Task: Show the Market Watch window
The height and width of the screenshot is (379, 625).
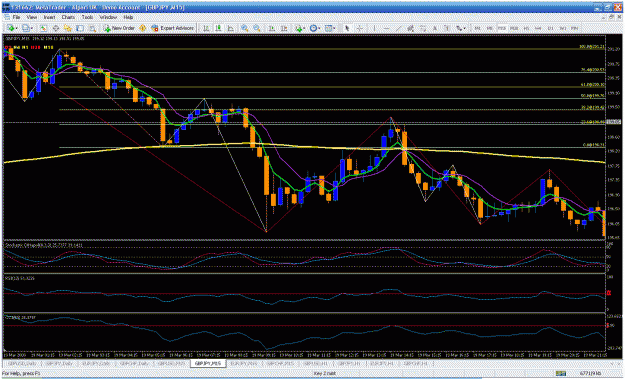Action: pyautogui.click(x=43, y=28)
